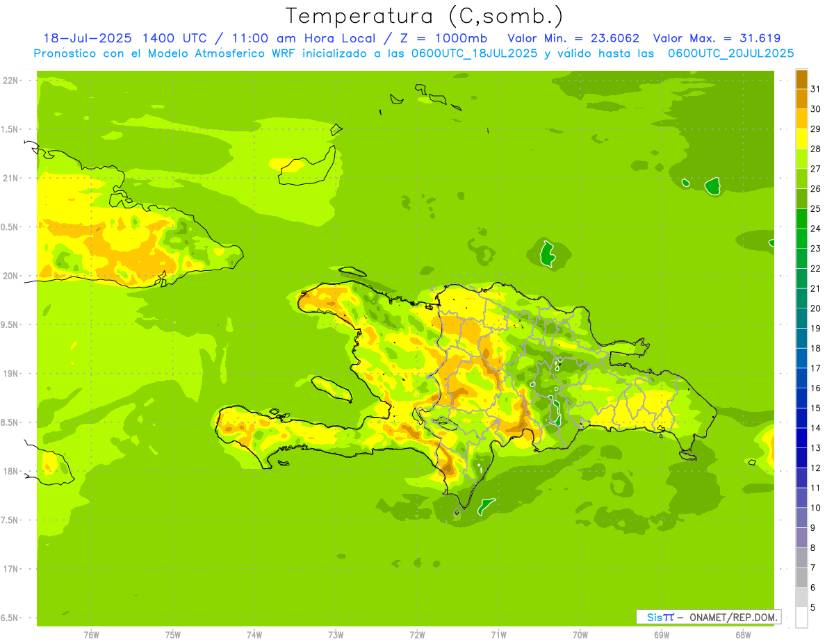Screen dimensions: 834x644
Task: Click legend swatch between 24 and 25
Action: coord(801,219)
